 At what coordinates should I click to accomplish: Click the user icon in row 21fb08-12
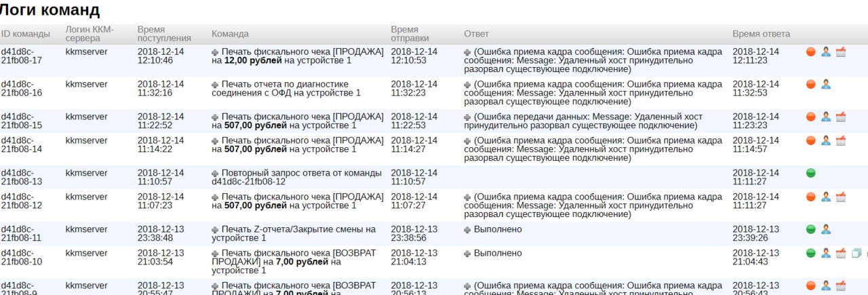pyautogui.click(x=825, y=197)
